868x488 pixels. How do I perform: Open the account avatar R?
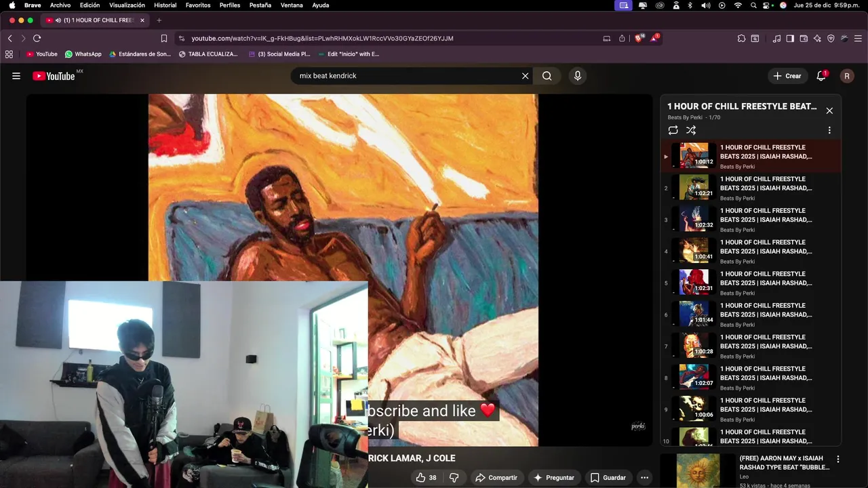click(x=846, y=76)
